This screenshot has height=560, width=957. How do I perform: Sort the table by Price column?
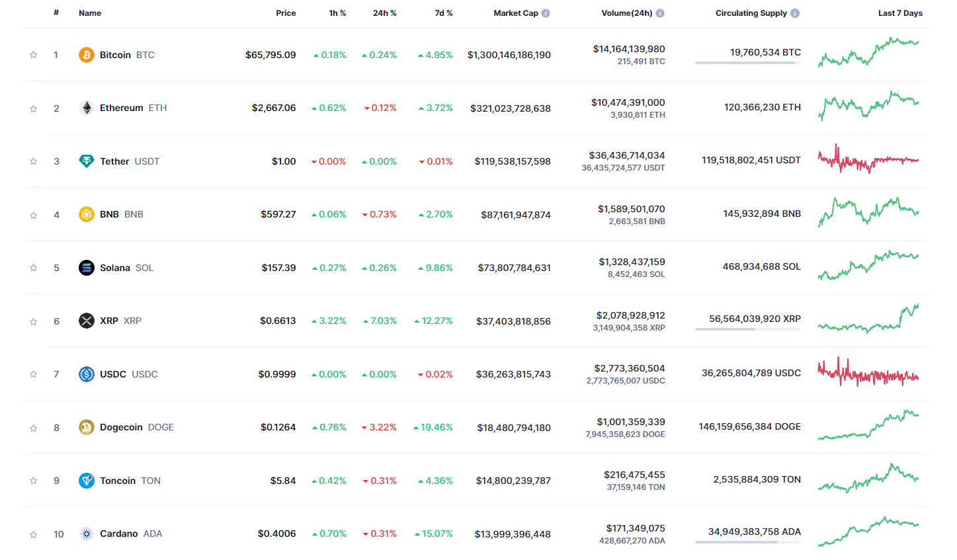click(x=286, y=13)
